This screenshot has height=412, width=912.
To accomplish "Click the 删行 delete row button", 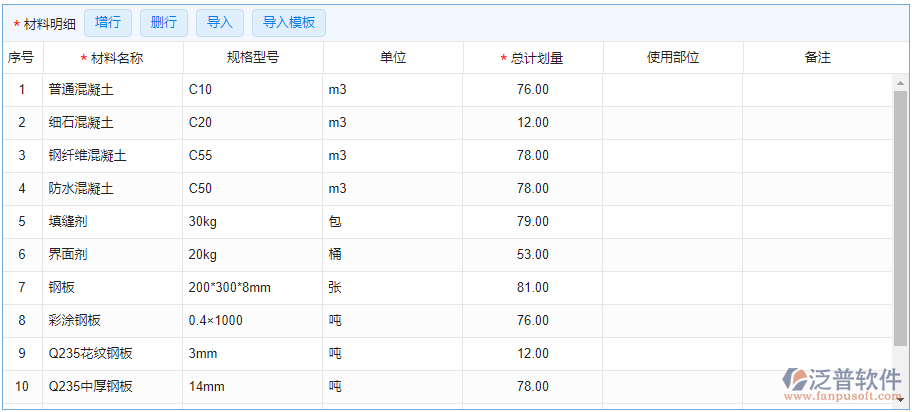I will [164, 23].
